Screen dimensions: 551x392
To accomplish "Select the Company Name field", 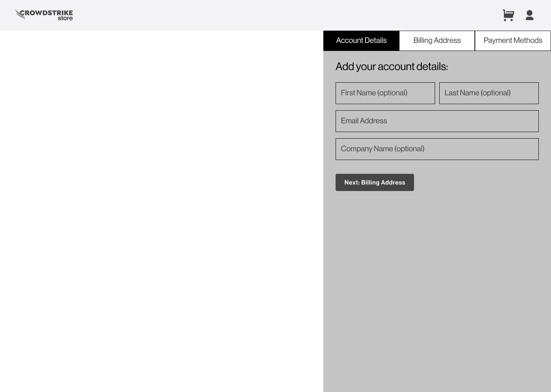I will coord(437,149).
